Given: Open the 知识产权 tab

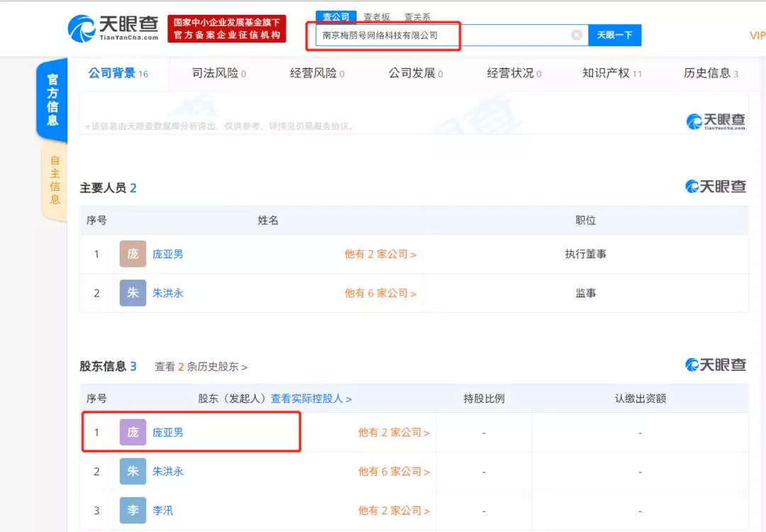Looking at the screenshot, I should tap(612, 73).
